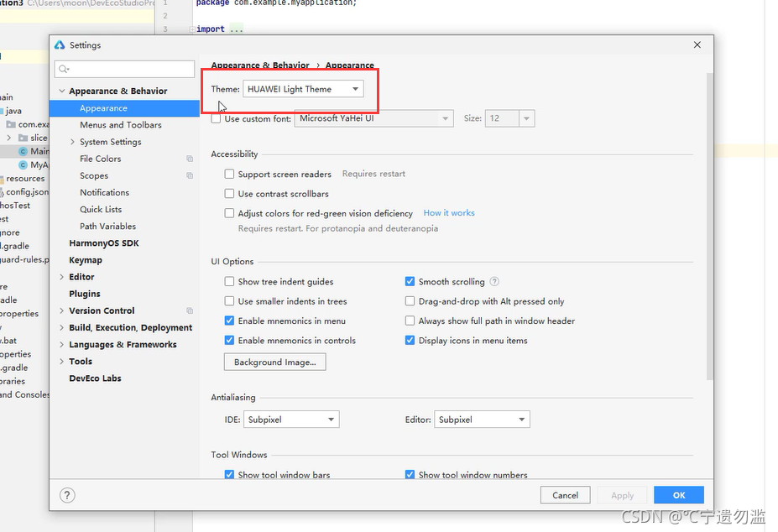Disable Display icons in menu items
This screenshot has height=532, width=778.
[x=410, y=341]
